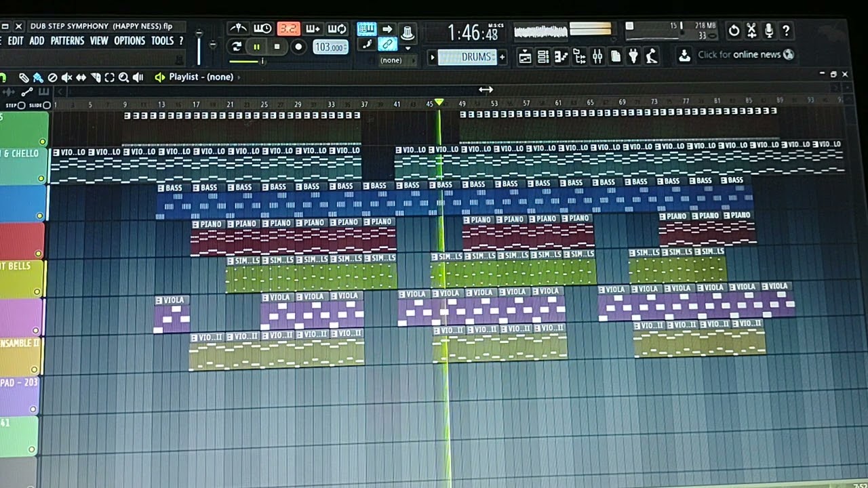Toggle loop recording button
Image resolution: width=868 pixels, height=488 pixels.
[337, 28]
